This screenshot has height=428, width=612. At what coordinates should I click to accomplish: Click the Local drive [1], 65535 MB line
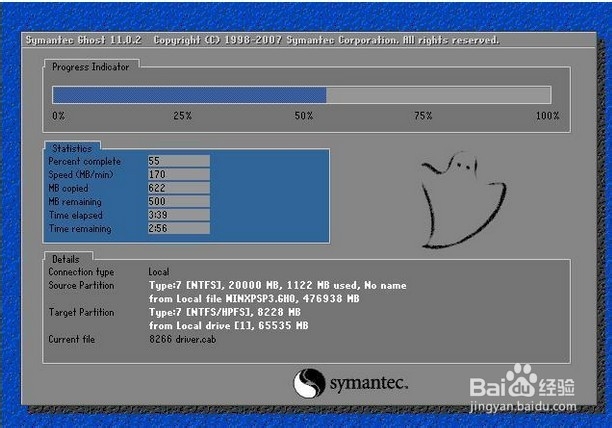coord(228,325)
